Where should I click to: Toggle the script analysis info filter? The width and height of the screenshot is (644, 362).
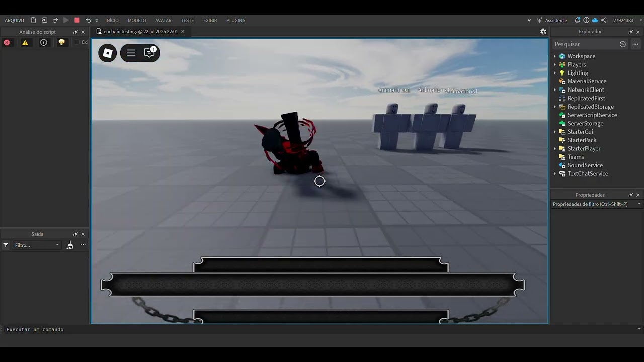click(44, 42)
